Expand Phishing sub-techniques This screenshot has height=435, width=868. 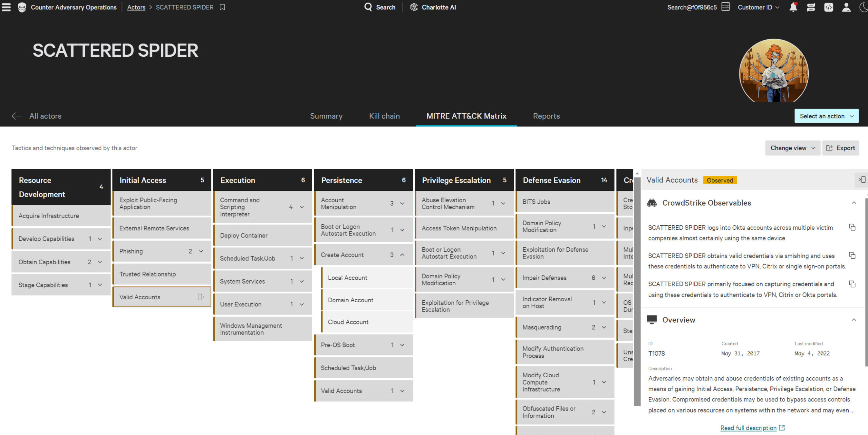pos(201,251)
